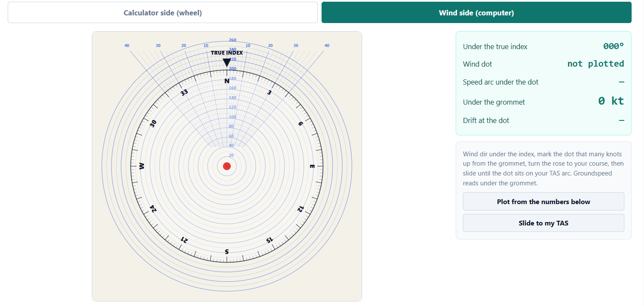Click the Plot from the numbers below button
This screenshot has height=307, width=644.
coord(543,202)
